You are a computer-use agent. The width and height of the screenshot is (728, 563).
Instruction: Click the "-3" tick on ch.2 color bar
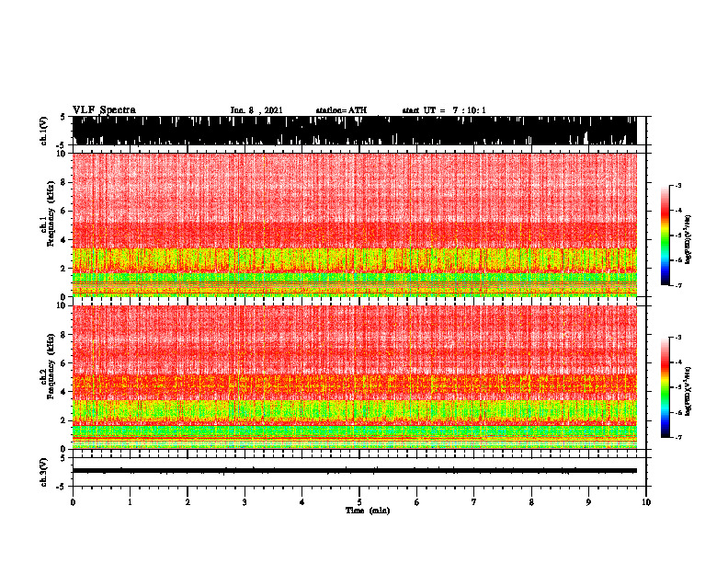(x=677, y=338)
